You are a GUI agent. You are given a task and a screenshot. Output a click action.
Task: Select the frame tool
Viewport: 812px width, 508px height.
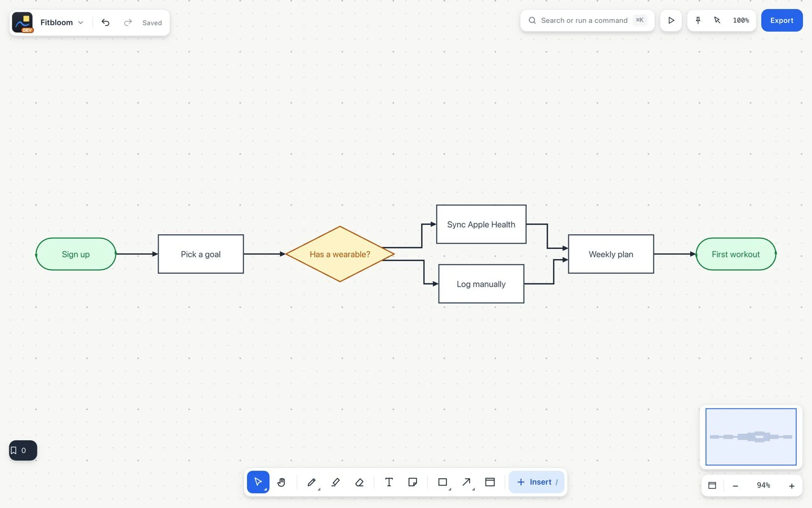(x=490, y=482)
